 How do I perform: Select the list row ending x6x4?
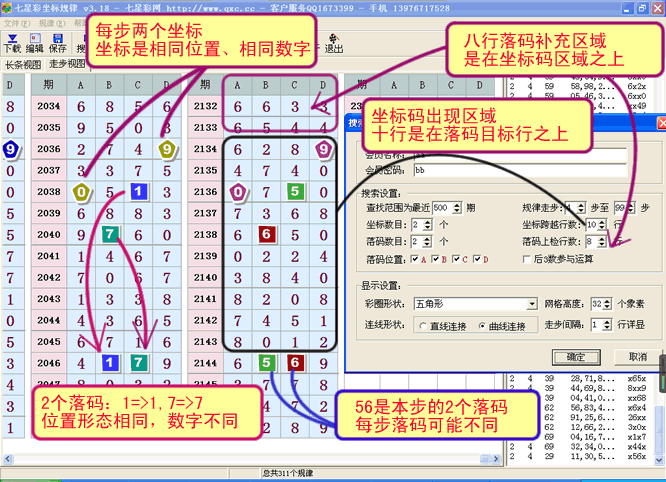pyautogui.click(x=579, y=407)
